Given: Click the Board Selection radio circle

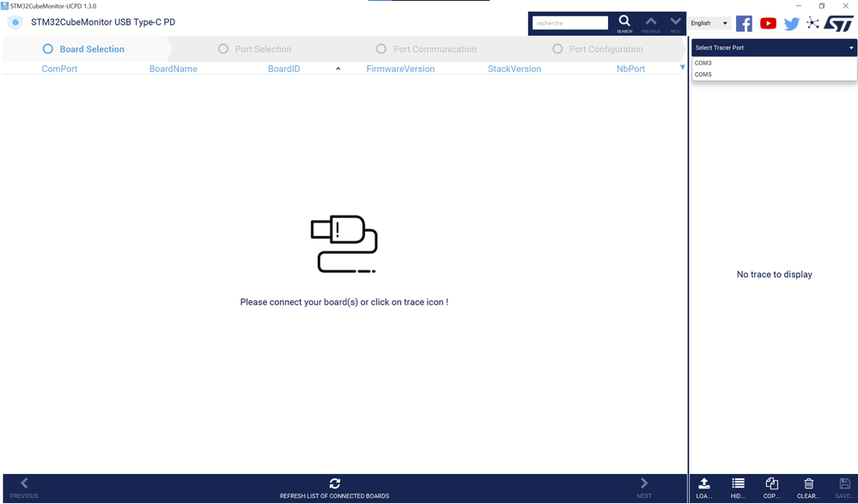Looking at the screenshot, I should coord(48,49).
